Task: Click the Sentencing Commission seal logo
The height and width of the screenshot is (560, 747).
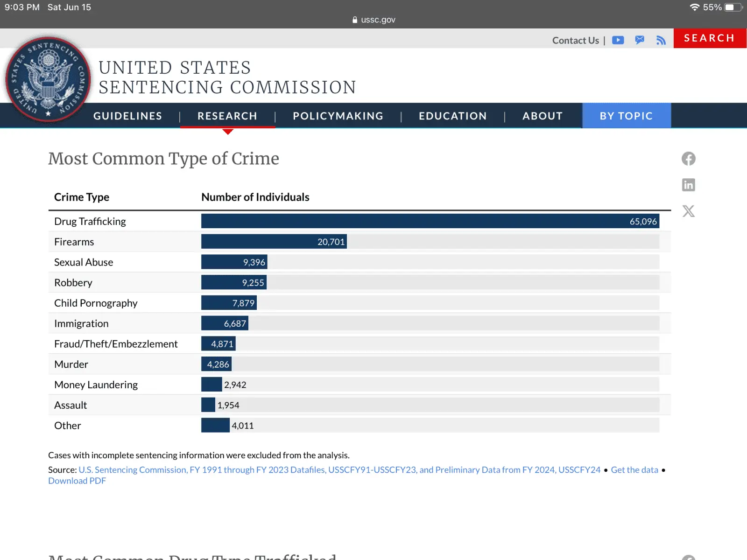Action: [48, 79]
